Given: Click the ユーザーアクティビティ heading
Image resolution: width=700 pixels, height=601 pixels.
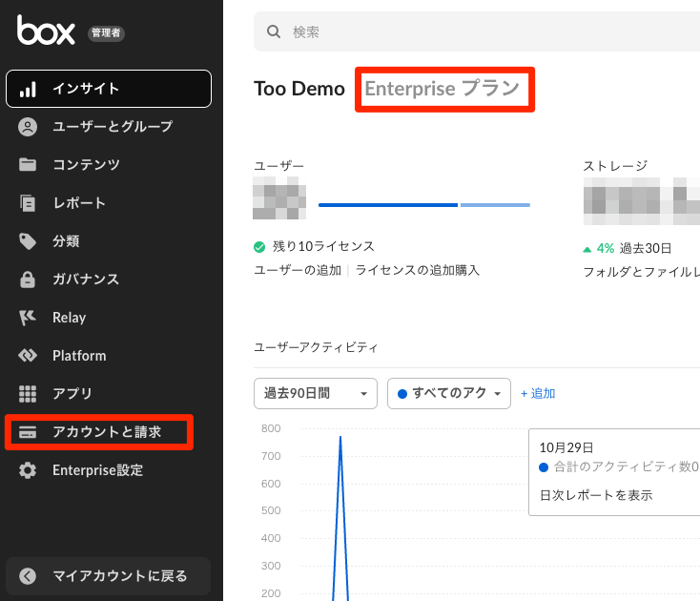Looking at the screenshot, I should tap(316, 347).
